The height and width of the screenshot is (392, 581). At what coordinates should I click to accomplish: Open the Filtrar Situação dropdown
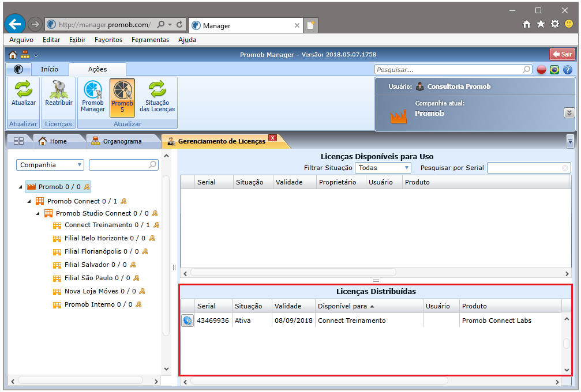click(383, 168)
